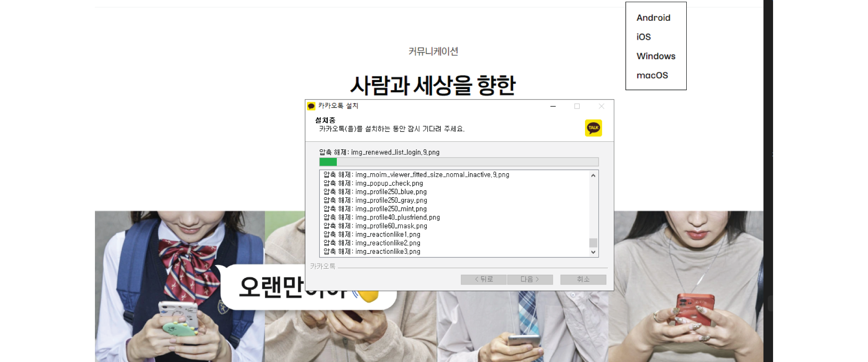Click the log list scroll-up arrow
The image size is (868, 362).
(x=593, y=175)
